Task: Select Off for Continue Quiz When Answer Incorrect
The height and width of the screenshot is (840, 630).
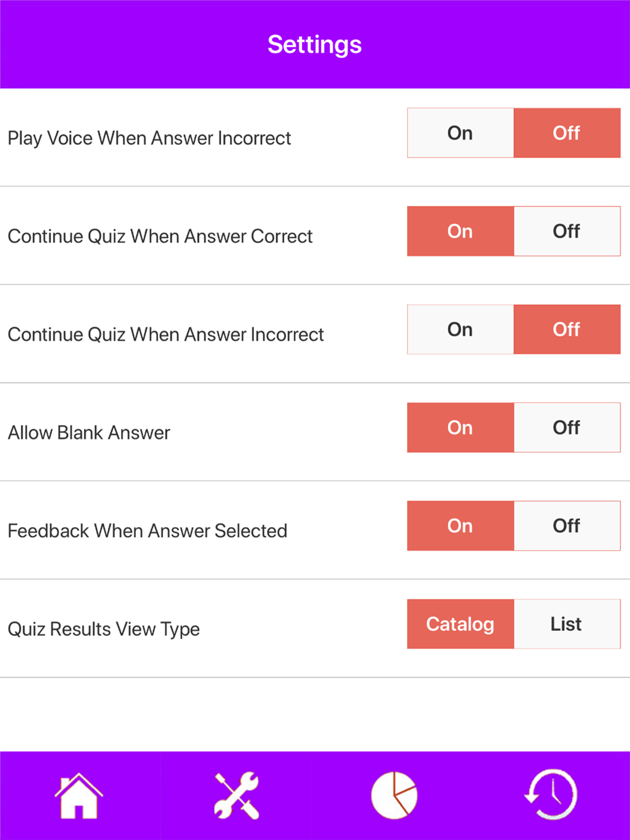Action: tap(567, 329)
